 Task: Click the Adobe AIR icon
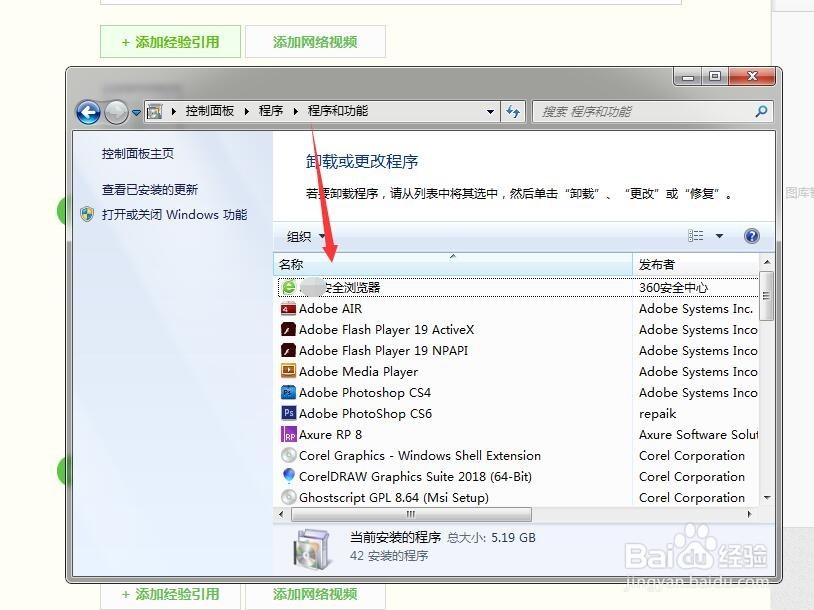pyautogui.click(x=288, y=309)
